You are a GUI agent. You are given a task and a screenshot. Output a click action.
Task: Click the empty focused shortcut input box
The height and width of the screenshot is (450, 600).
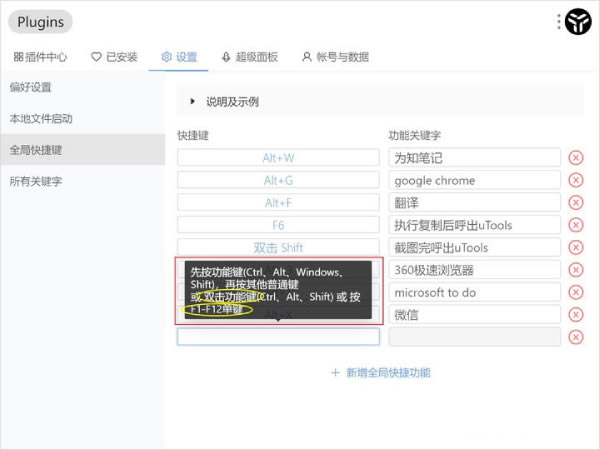point(278,337)
